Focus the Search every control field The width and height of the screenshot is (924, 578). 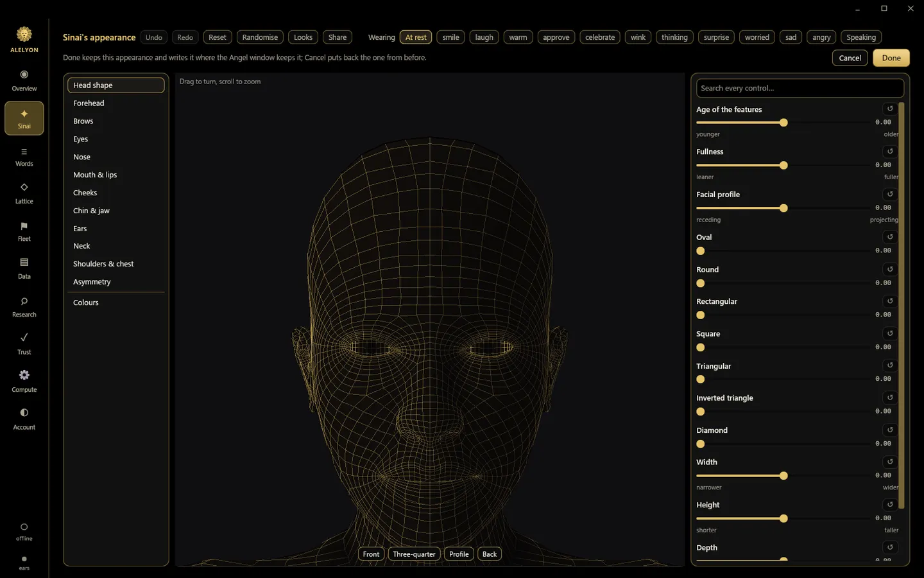click(x=800, y=88)
